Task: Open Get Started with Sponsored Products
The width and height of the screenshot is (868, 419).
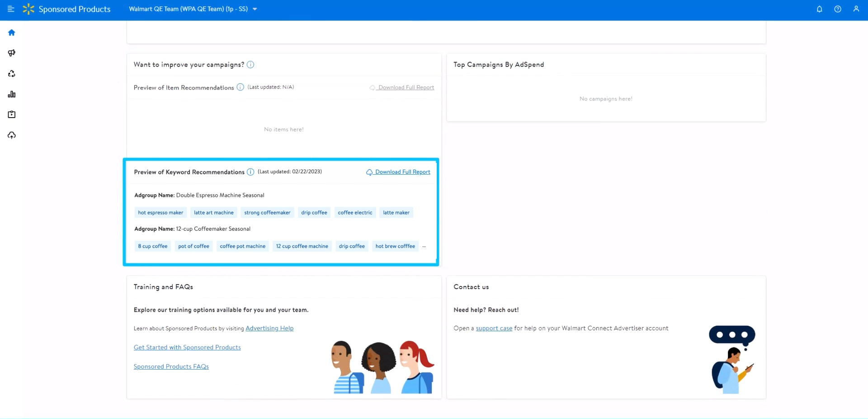Action: tap(187, 348)
